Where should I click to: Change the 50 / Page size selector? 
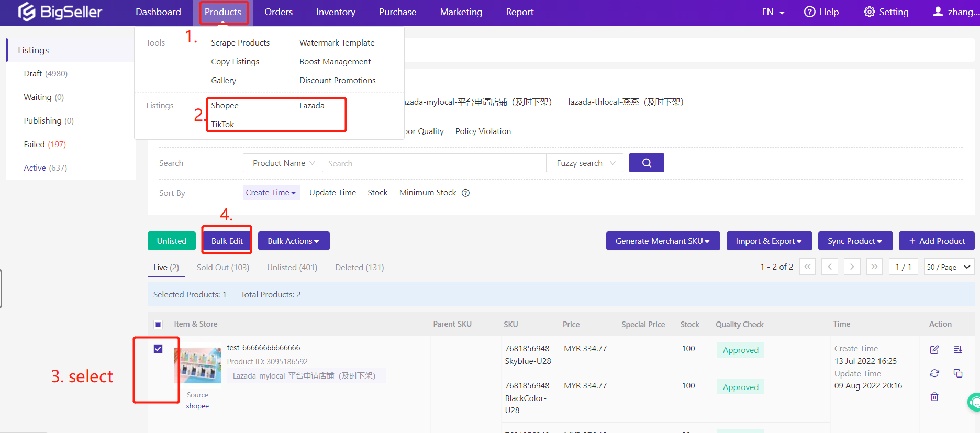click(x=949, y=267)
